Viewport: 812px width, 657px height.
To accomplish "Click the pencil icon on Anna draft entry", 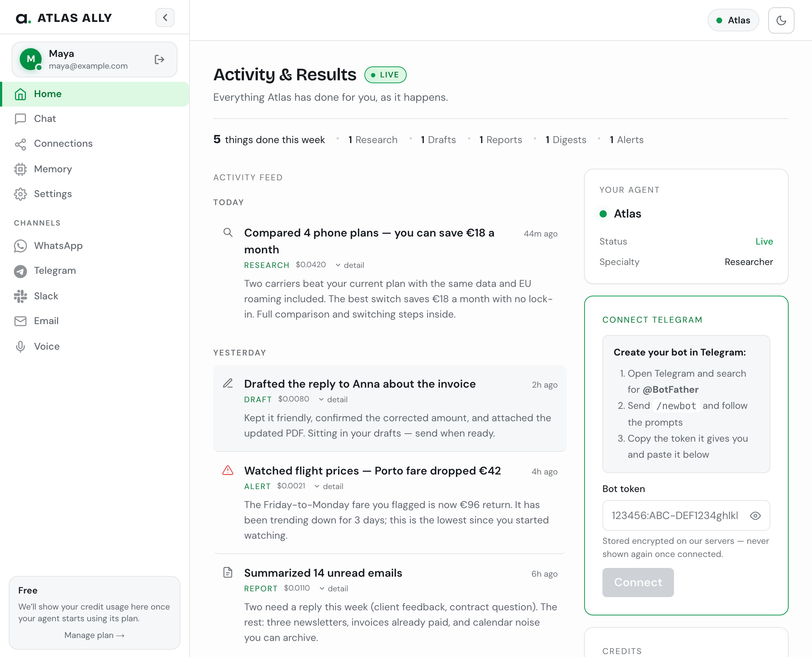I will tap(228, 383).
